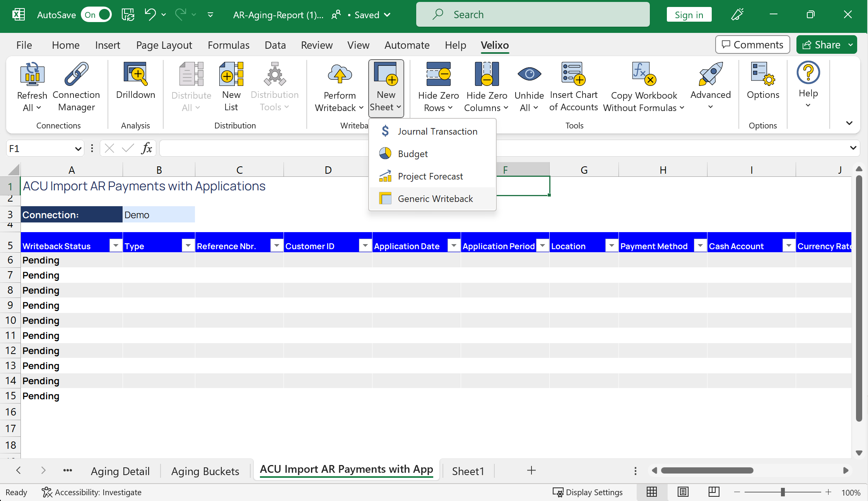Click the Search box
Image resolution: width=868 pixels, height=501 pixels.
tap(533, 15)
